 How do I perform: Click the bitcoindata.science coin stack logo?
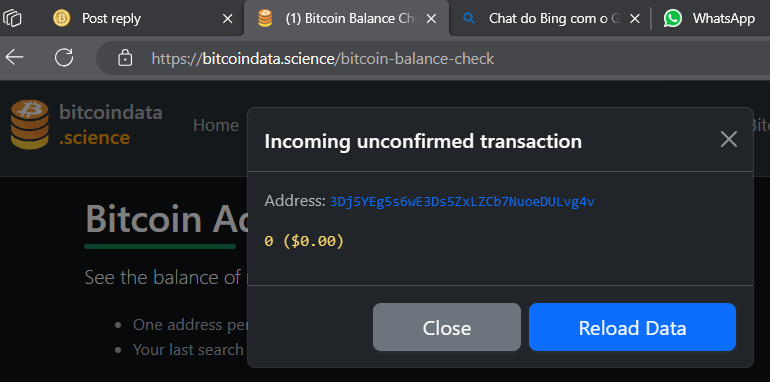(x=29, y=124)
